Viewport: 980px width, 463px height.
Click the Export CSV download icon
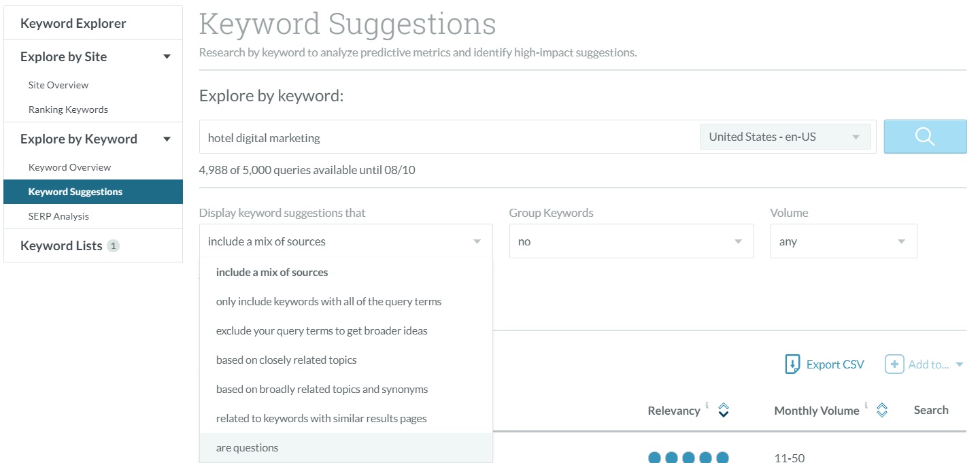click(792, 364)
